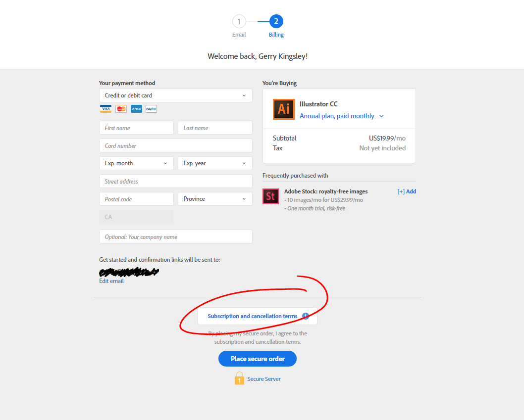Click the info icon on cancellation terms

(306, 316)
